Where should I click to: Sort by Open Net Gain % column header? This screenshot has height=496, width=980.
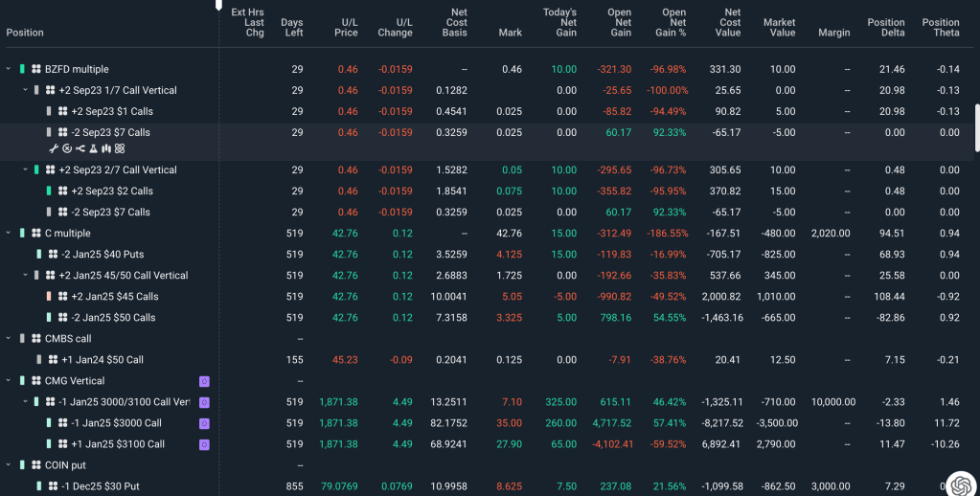click(673, 27)
